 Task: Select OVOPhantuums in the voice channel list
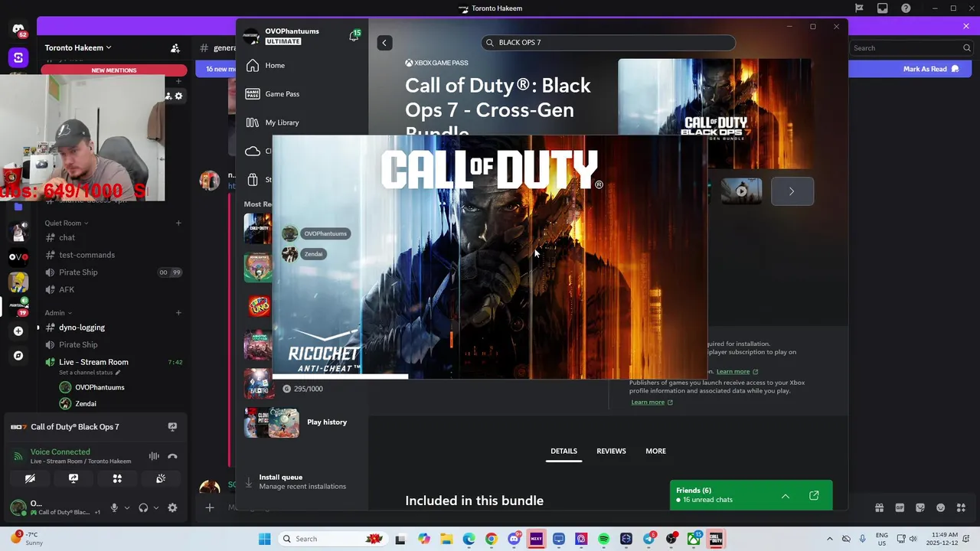click(100, 387)
